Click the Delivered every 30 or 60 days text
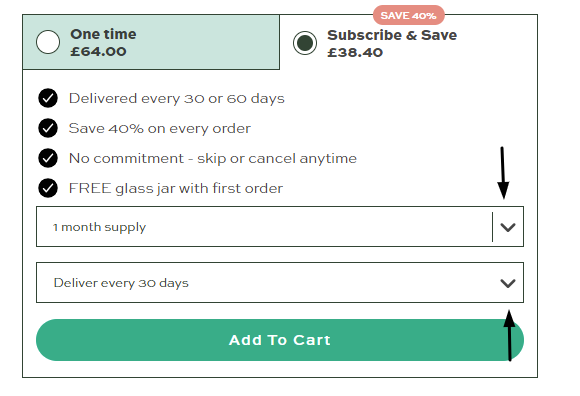 pyautogui.click(x=177, y=98)
